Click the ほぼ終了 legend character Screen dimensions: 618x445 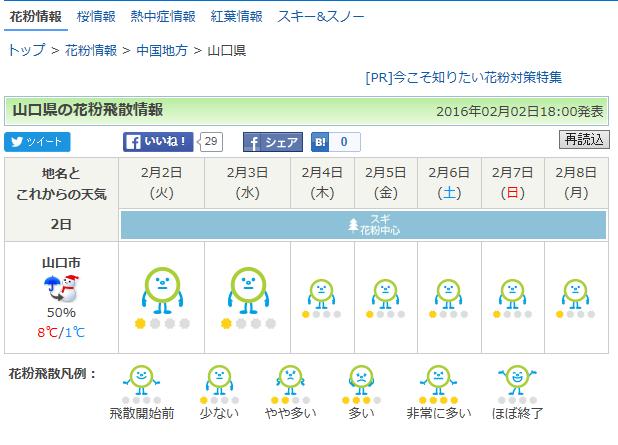(x=517, y=380)
